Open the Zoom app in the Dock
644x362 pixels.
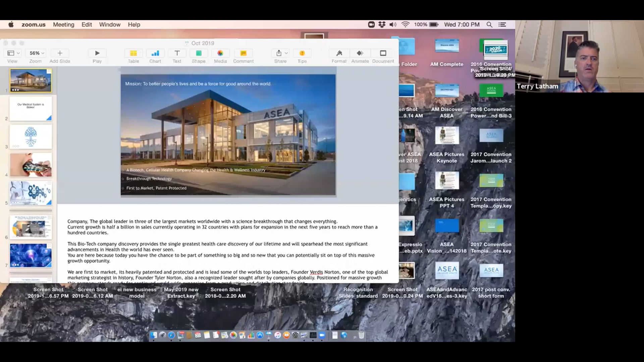pyautogui.click(x=322, y=335)
